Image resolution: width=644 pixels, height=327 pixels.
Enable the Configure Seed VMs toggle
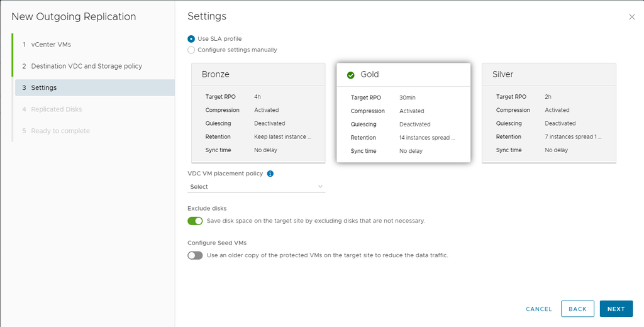[195, 255]
